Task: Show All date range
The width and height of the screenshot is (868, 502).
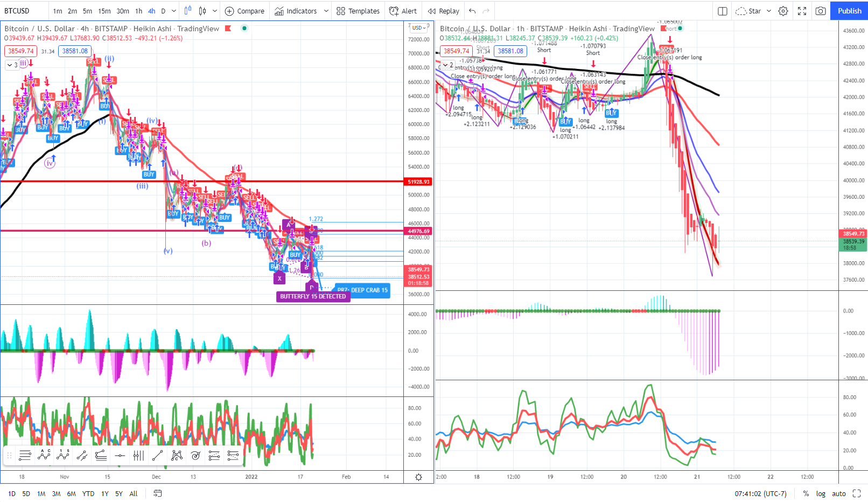Action: pyautogui.click(x=134, y=493)
